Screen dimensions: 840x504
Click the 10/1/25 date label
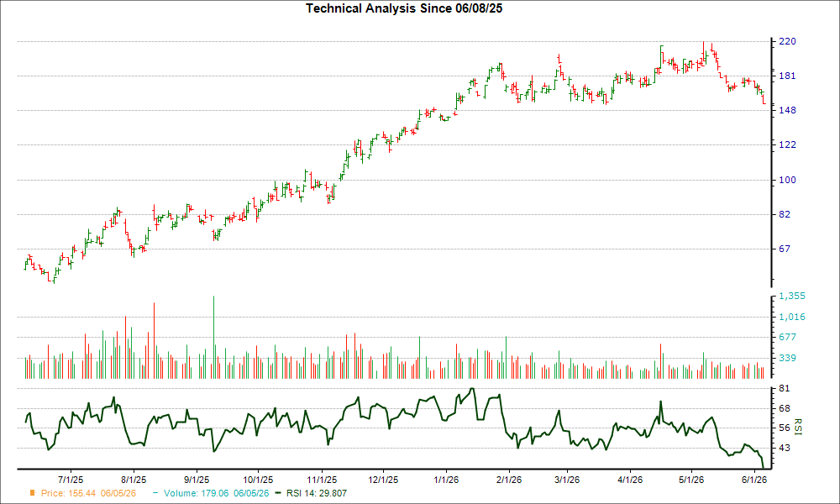pyautogui.click(x=258, y=480)
